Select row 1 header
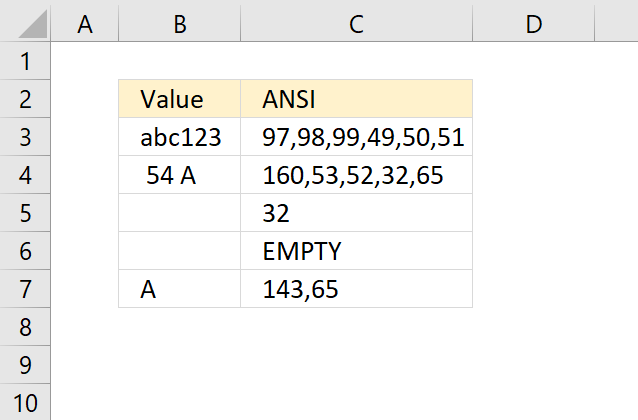Viewport: 638px width, 420px height. [x=25, y=61]
